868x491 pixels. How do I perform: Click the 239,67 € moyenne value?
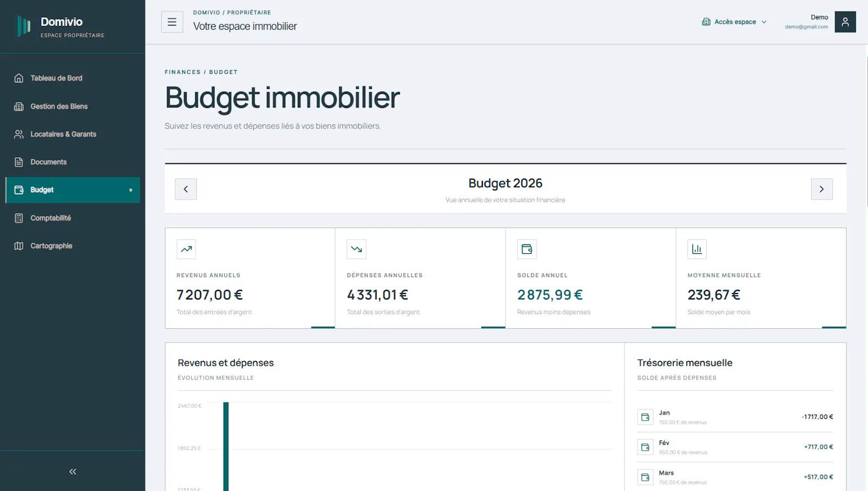pos(714,295)
